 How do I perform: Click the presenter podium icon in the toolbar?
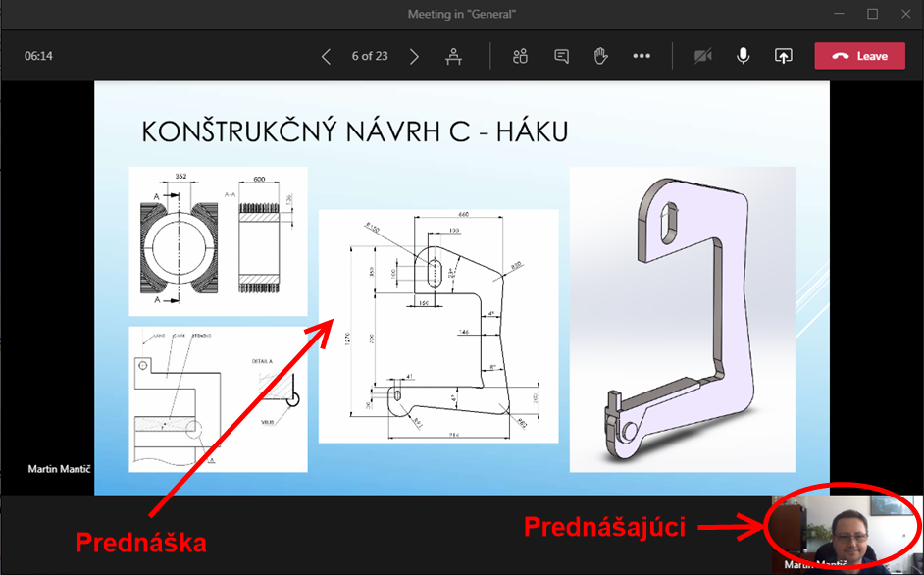pyautogui.click(x=453, y=57)
